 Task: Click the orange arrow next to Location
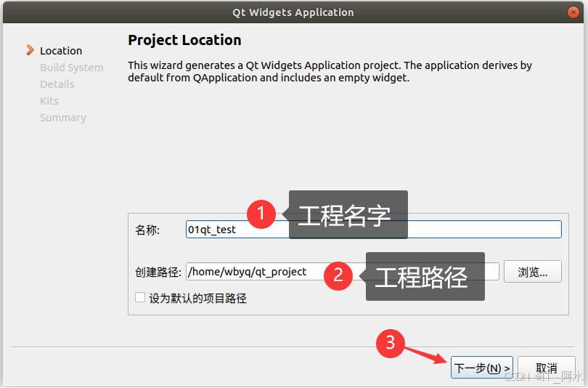(30, 50)
